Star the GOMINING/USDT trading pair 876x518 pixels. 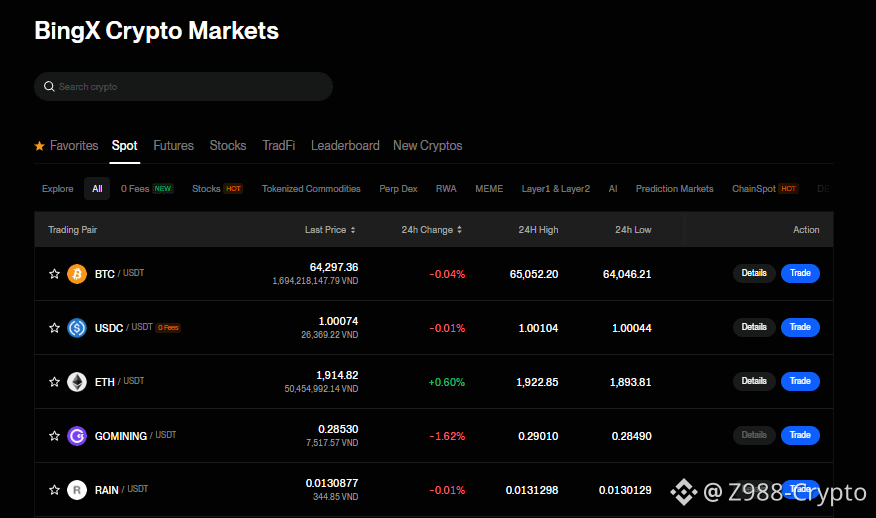[54, 436]
